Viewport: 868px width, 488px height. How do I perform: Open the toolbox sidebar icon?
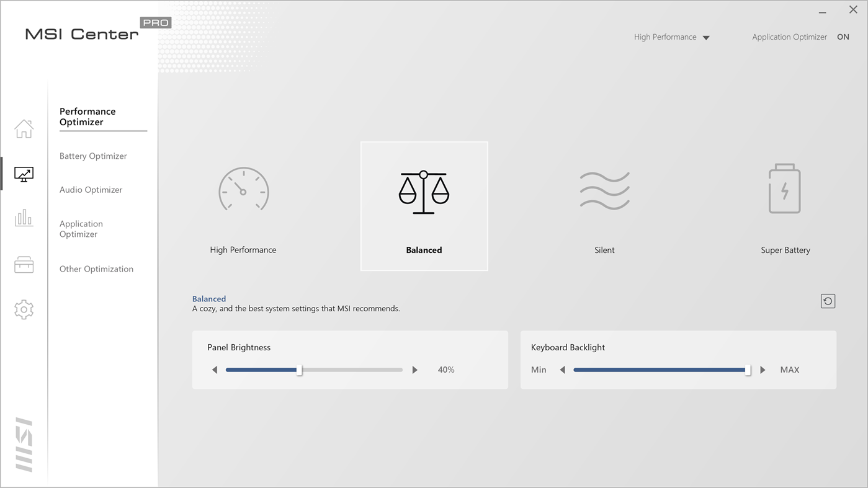point(24,265)
